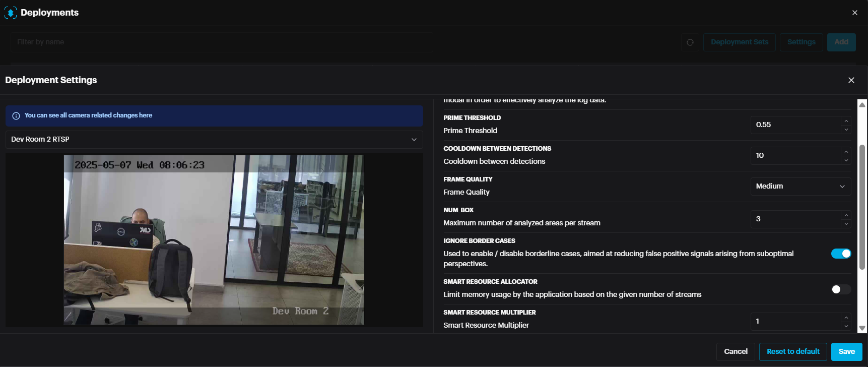The image size is (868, 367).
Task: Click Save button
Action: coord(846,352)
